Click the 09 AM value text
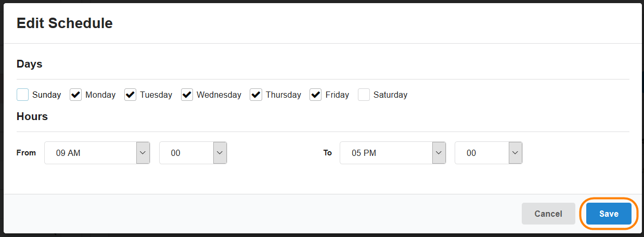 68,153
